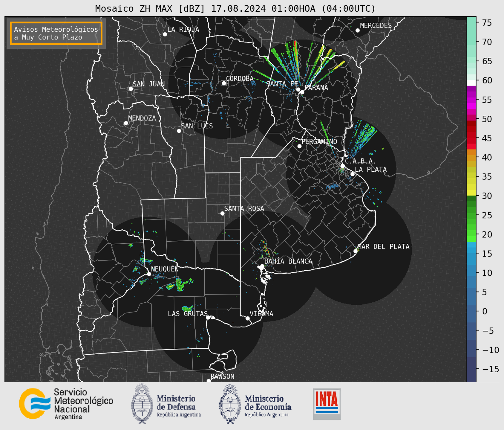Click the Mendoza city marker dot
This screenshot has height=430, width=504.
pos(126,123)
